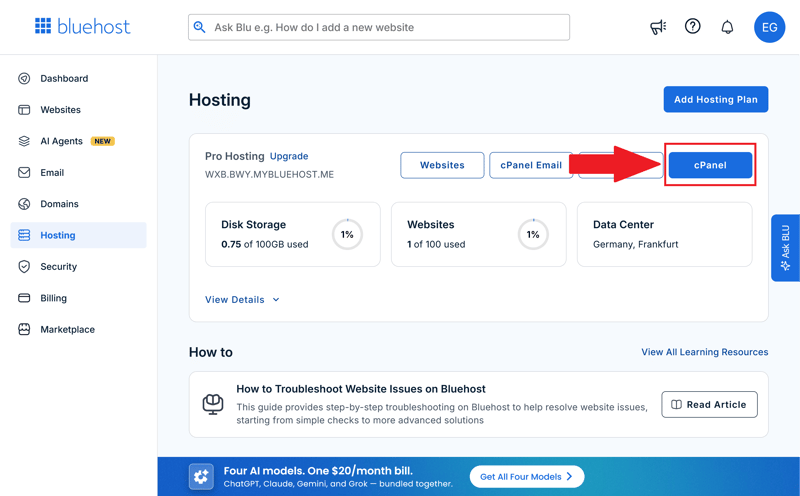Click View All Learning Resources link
Viewport: 800px width, 496px height.
705,352
